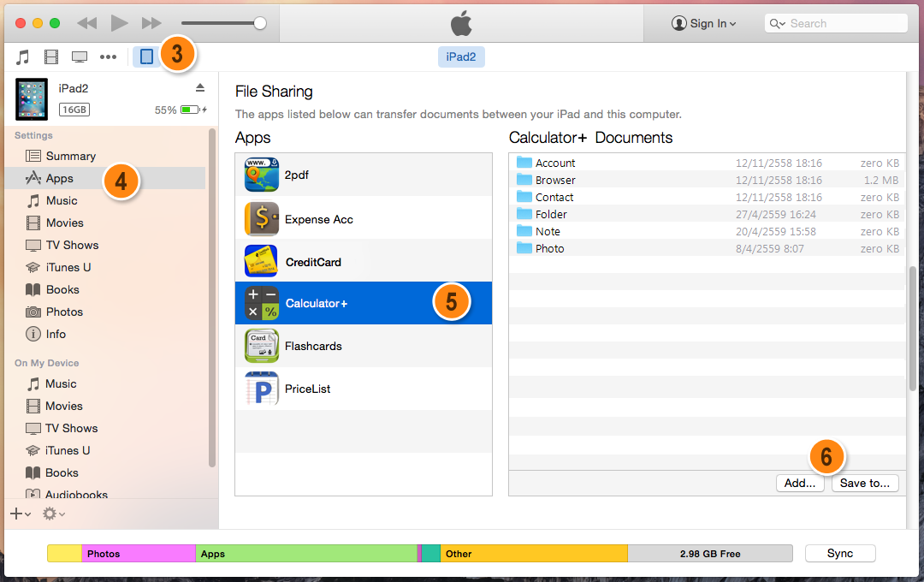
Task: Click the 16GB capacity badge
Action: (74, 110)
